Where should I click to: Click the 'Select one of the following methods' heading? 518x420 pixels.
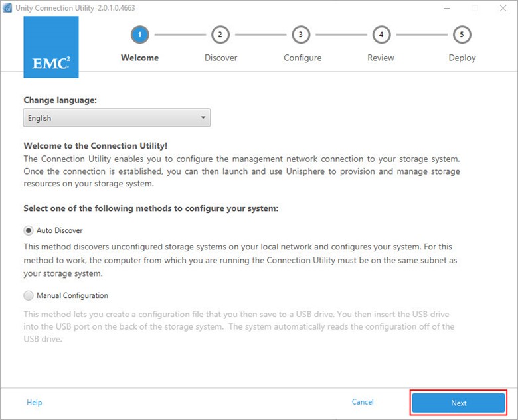[x=151, y=208]
